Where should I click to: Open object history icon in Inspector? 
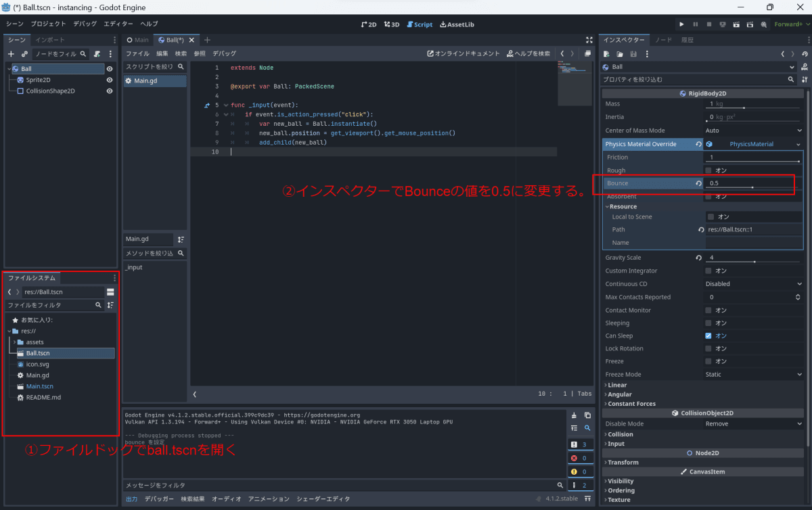pyautogui.click(x=805, y=53)
